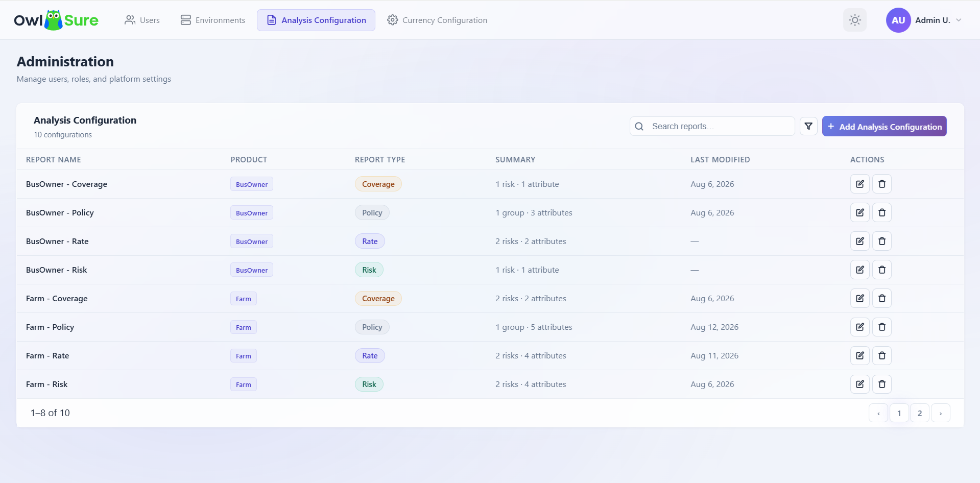Click the AU user avatar
The height and width of the screenshot is (483, 980).
point(898,20)
